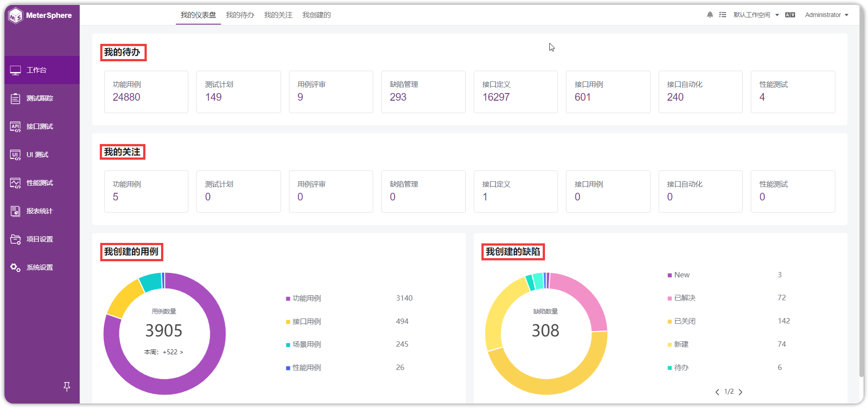Go to previous page of the defect legend
Viewport: 868px width, 408px height.
[x=717, y=392]
